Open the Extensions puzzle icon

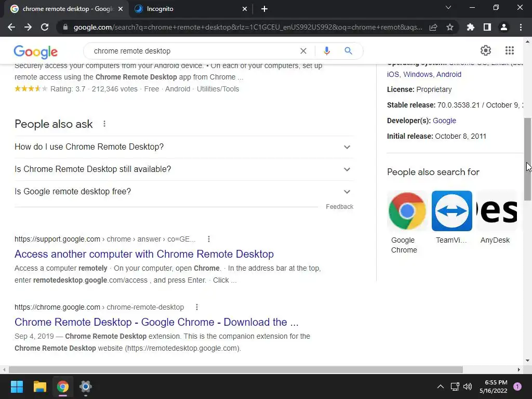pos(471,27)
